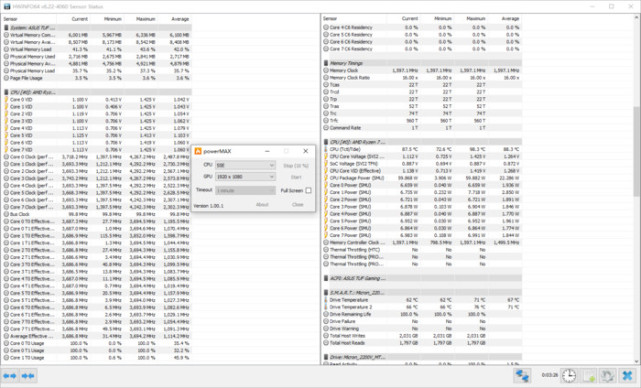Select the Thermal Throttling (HTC) row

[422, 250]
